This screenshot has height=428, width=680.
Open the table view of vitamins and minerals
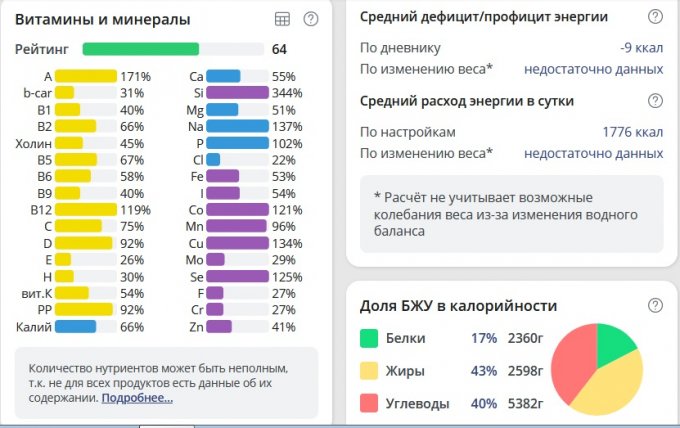pyautogui.click(x=282, y=19)
